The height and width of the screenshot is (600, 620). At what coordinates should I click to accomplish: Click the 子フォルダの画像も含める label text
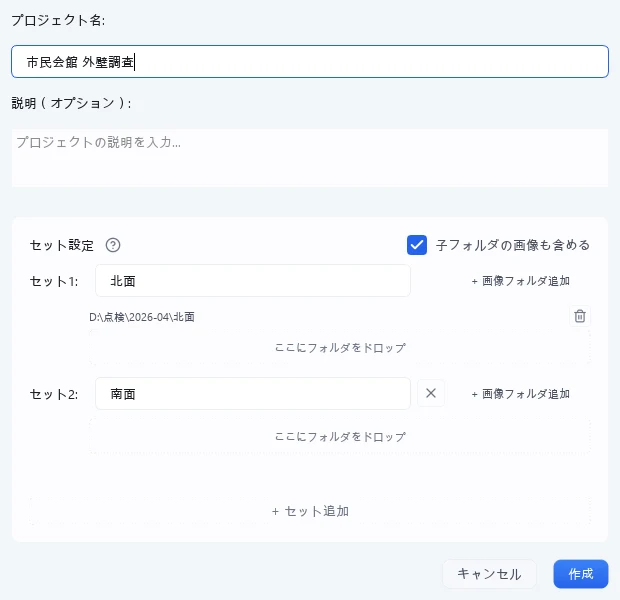(x=513, y=245)
